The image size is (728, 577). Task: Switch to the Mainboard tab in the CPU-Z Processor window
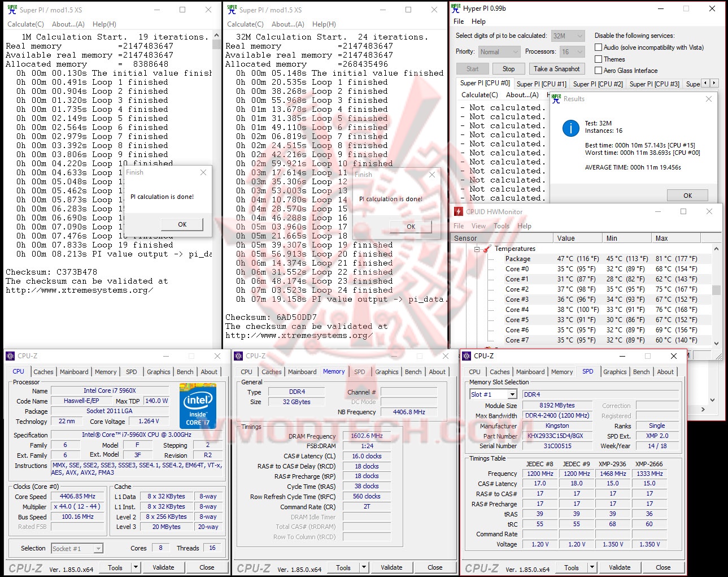74,371
